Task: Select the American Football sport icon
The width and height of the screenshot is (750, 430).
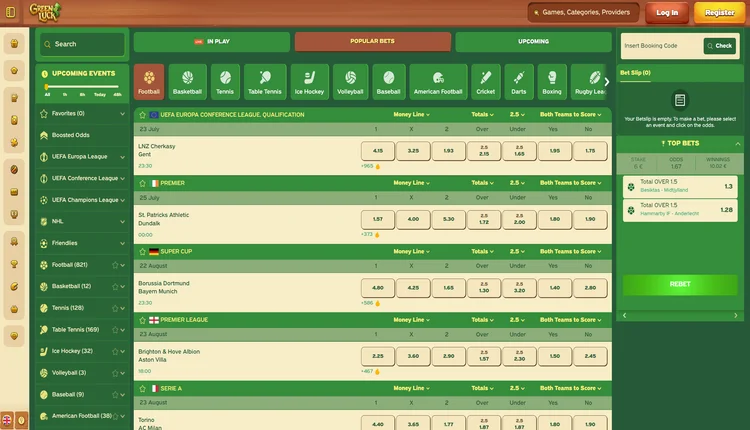Action: pos(438,82)
